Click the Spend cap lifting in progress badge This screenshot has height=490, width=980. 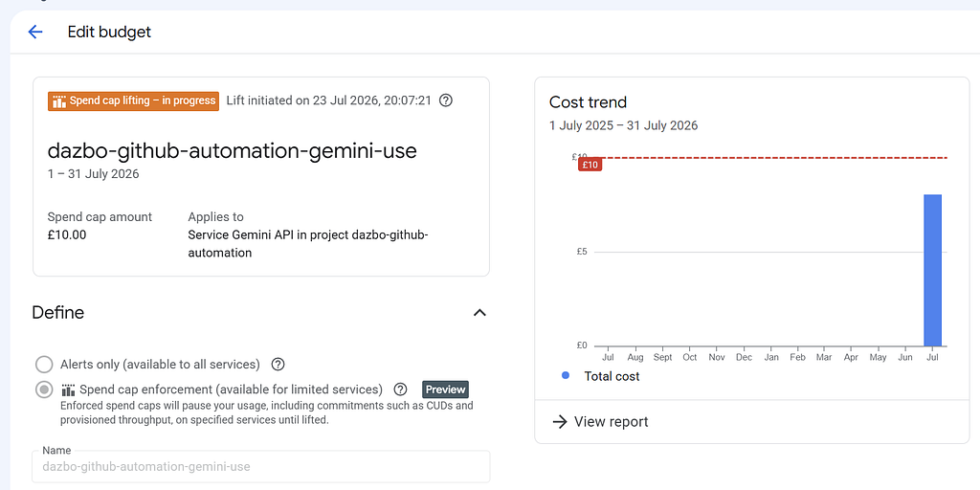coord(133,100)
